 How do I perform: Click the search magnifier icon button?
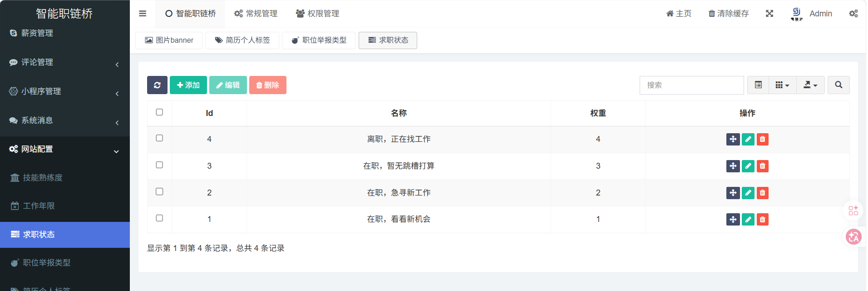838,85
